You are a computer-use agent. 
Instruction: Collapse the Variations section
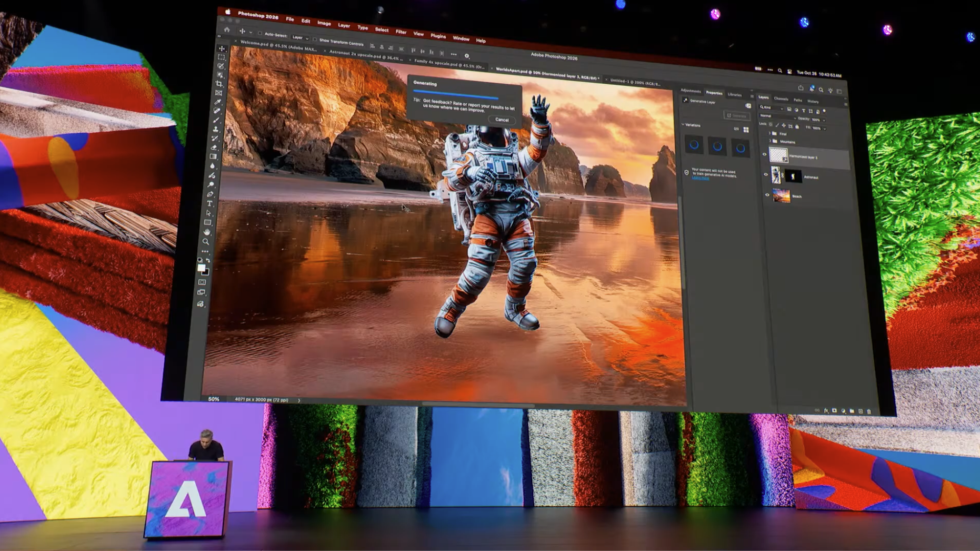[x=683, y=125]
